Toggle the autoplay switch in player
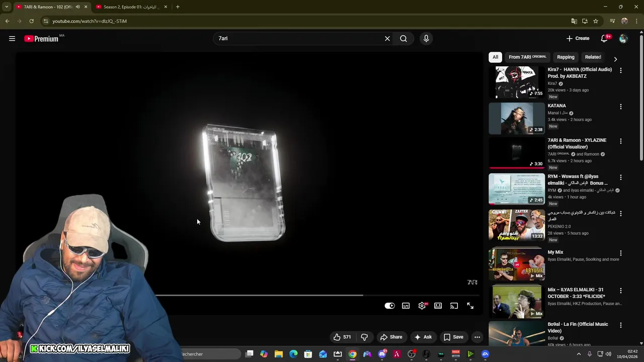 [390, 306]
